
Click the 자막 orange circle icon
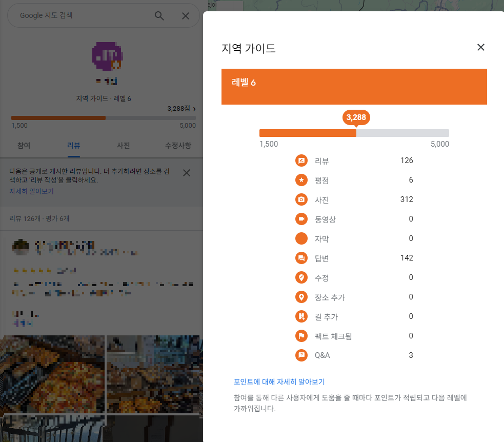pos(301,238)
